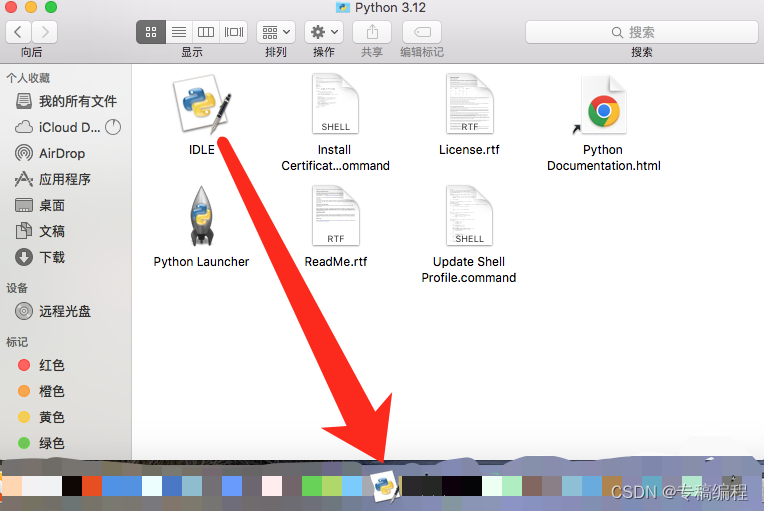This screenshot has height=511, width=764.
Task: Open All My Files (我的所有文件) in sidebar
Action: [66, 101]
